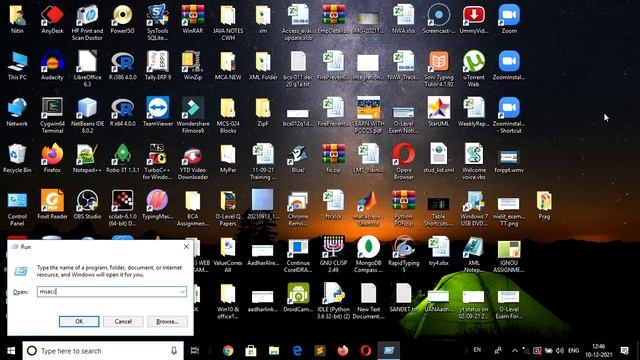The image size is (640, 360).
Task: Open the DroidCam desktop icon
Action: 298,298
